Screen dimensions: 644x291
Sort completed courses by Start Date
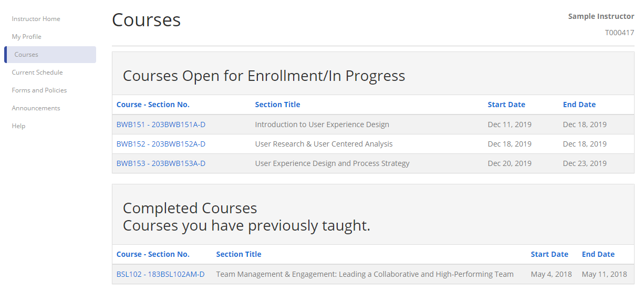(x=549, y=254)
